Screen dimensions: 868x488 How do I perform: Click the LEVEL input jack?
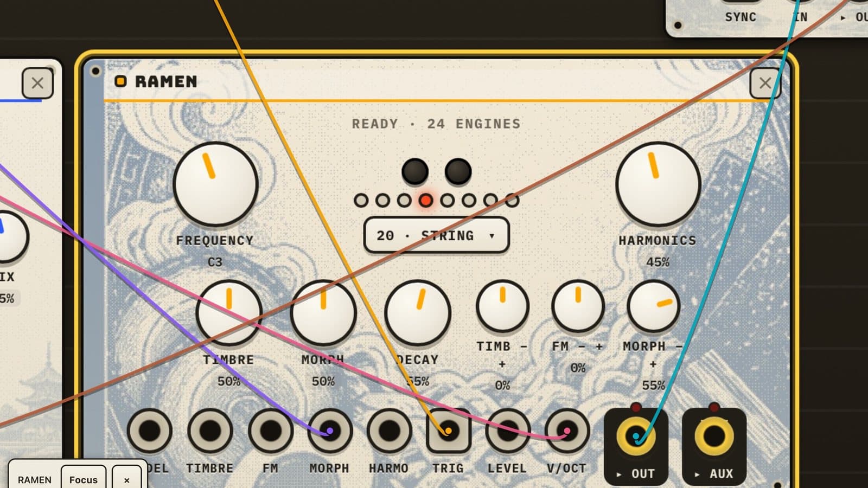point(508,431)
